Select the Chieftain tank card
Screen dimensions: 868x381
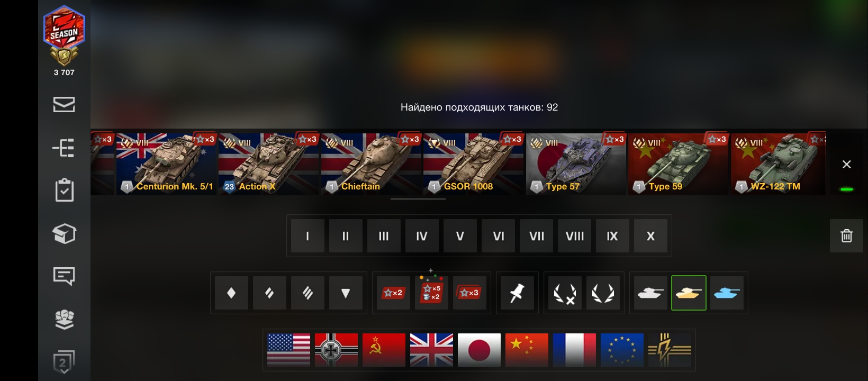tap(371, 164)
